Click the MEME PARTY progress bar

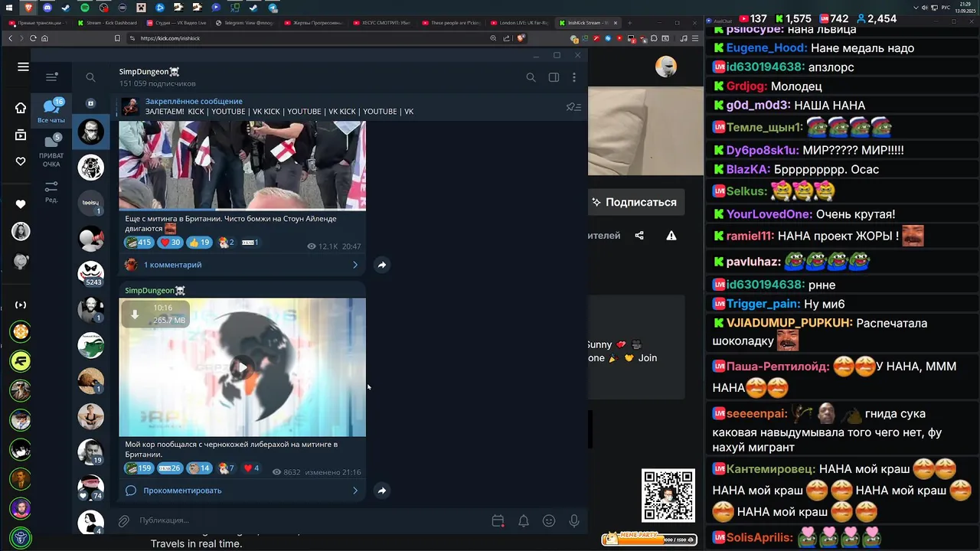tap(649, 539)
